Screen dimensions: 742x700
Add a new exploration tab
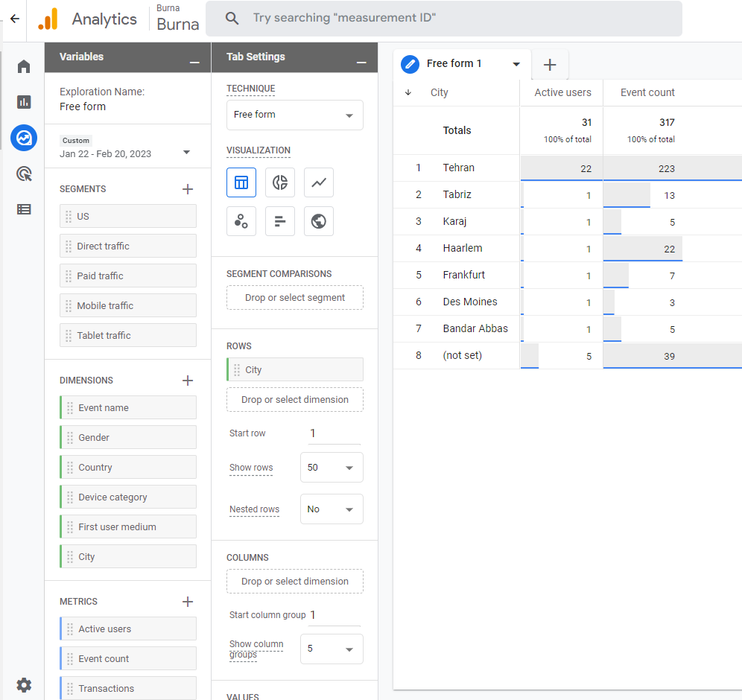550,65
